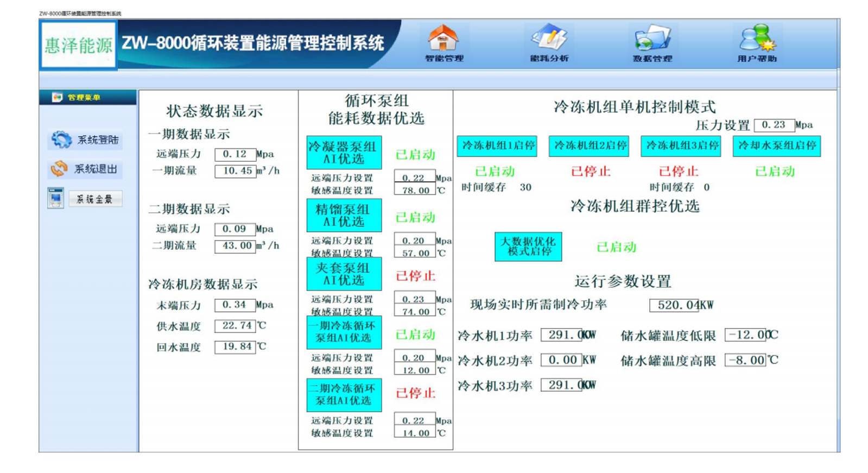Open the 用户帮助 users icon
The height and width of the screenshot is (473, 868).
coord(757,38)
